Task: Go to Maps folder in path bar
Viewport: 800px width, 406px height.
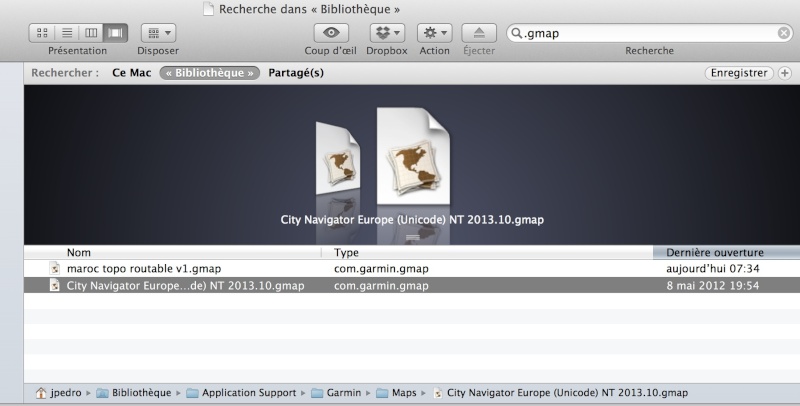Action: pyautogui.click(x=396, y=393)
